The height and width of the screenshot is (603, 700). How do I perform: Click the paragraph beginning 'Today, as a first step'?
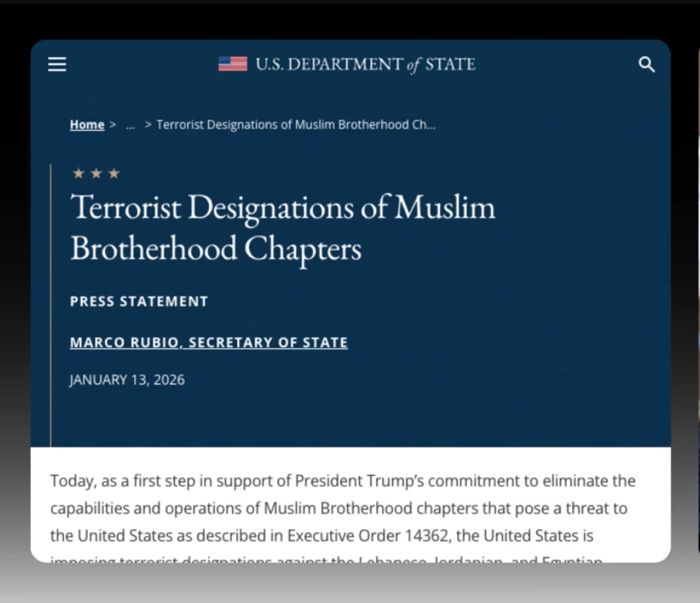(x=343, y=517)
